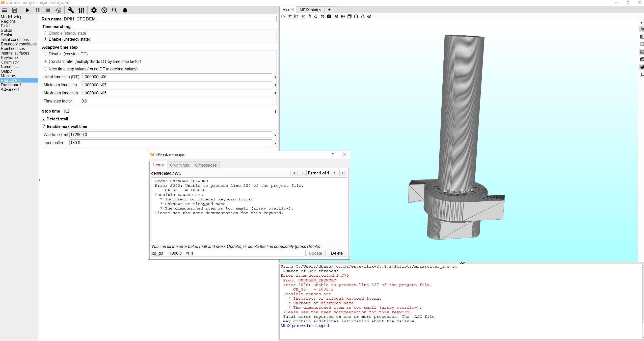
Task: Select Nice time step values option
Action: coord(45,69)
